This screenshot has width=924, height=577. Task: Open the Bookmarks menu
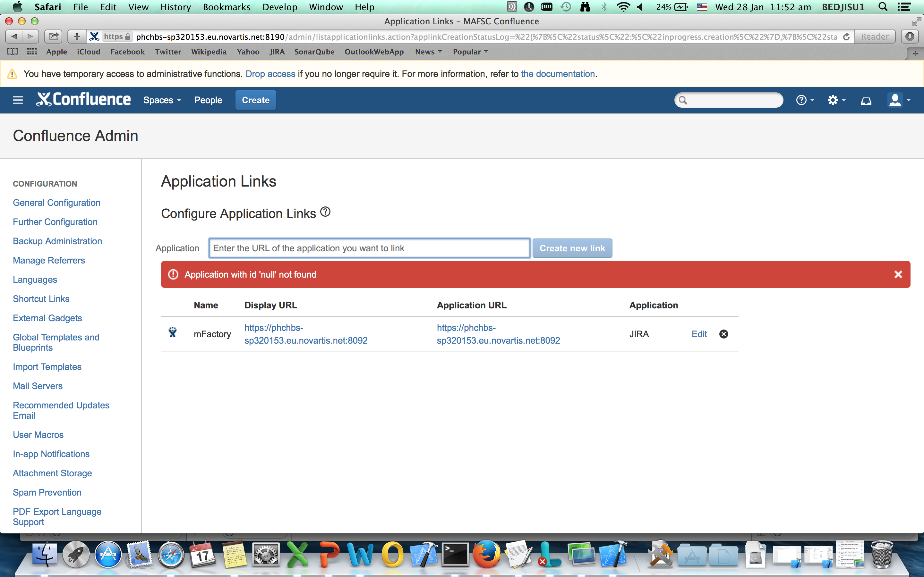[x=227, y=7]
